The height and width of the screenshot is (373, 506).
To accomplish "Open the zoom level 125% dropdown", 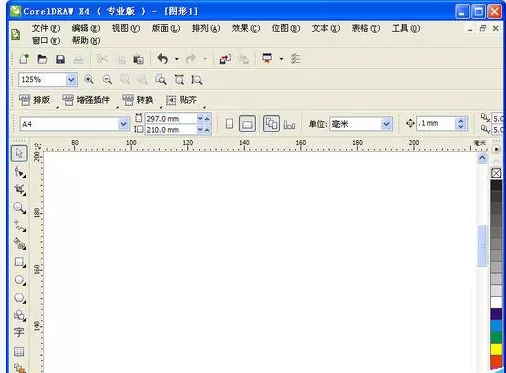I will coord(71,80).
